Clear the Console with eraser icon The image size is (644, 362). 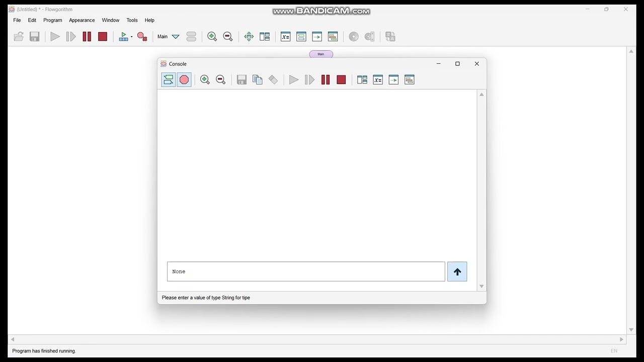click(x=273, y=79)
